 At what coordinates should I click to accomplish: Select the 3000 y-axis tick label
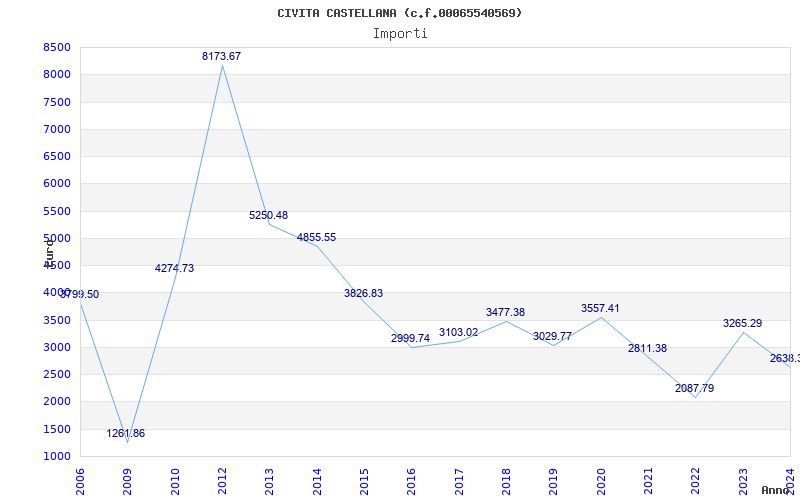(57, 348)
